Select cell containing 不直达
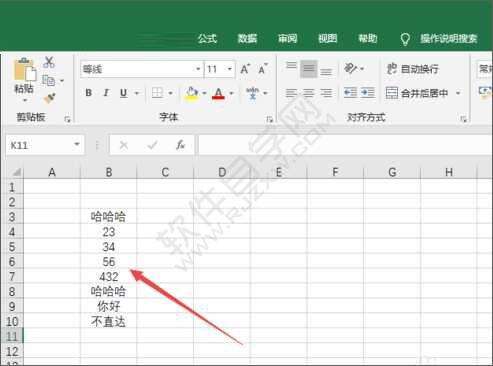This screenshot has height=366, width=493. [x=109, y=321]
